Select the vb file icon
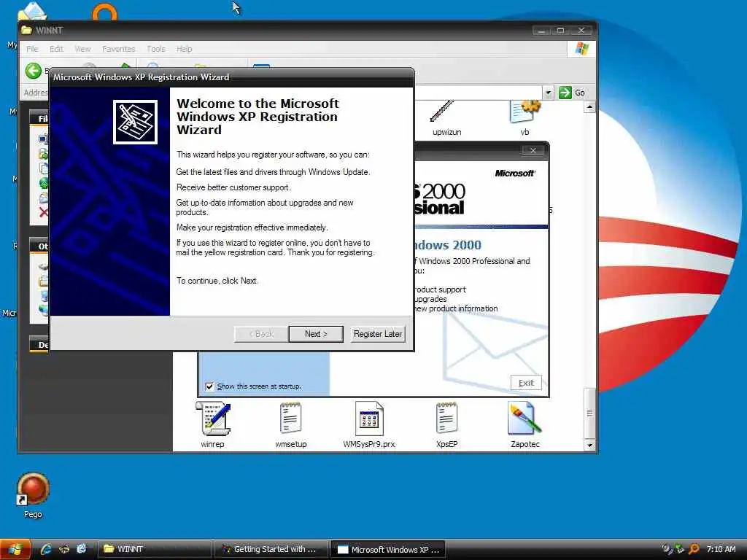Viewport: 747px width, 560px height. pyautogui.click(x=525, y=112)
